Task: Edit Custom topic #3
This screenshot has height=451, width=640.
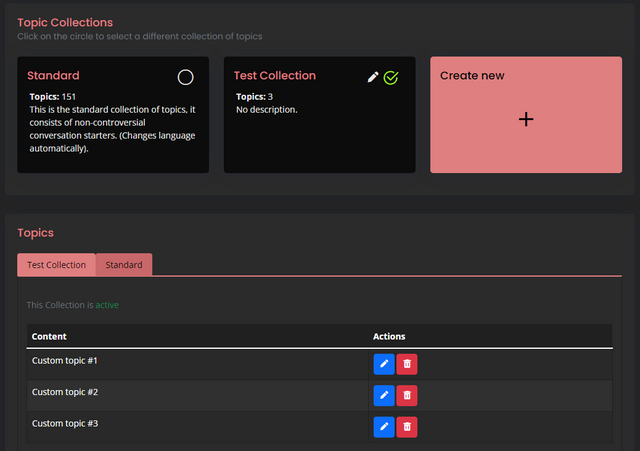Action: (384, 427)
